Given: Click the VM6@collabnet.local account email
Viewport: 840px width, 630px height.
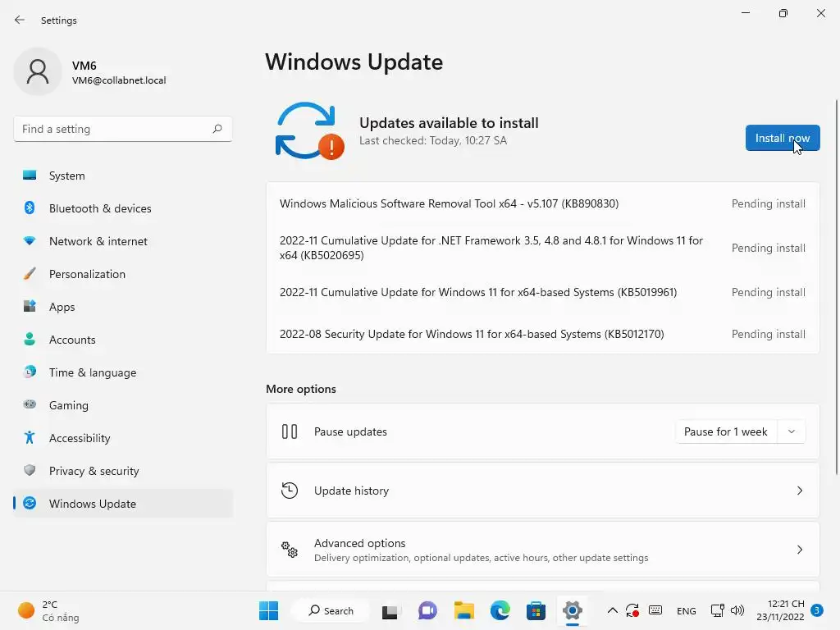Looking at the screenshot, I should 119,80.
